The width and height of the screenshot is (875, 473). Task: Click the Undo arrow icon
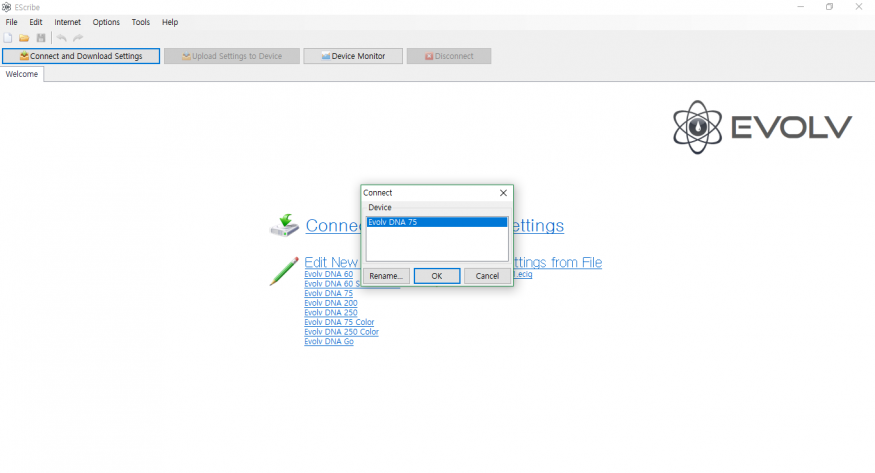click(61, 38)
